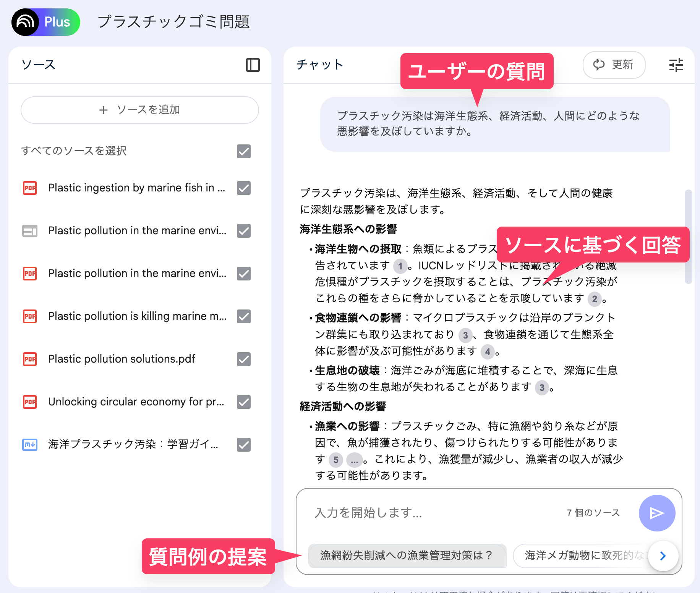Image resolution: width=700 pixels, height=593 pixels.
Task: Click PDF icon of Plastic ingestion source
Action: [30, 188]
